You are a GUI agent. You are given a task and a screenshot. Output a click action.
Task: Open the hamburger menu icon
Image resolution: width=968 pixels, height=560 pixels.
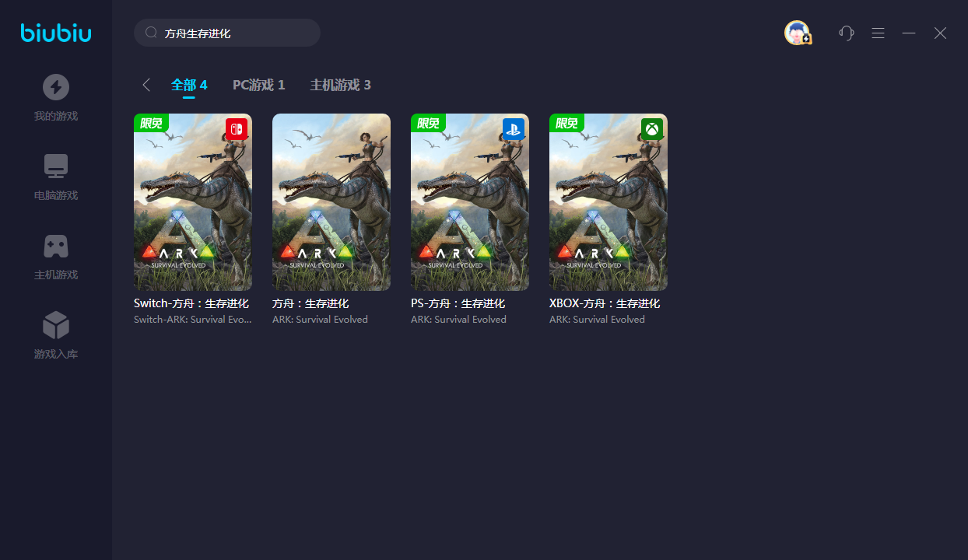878,33
